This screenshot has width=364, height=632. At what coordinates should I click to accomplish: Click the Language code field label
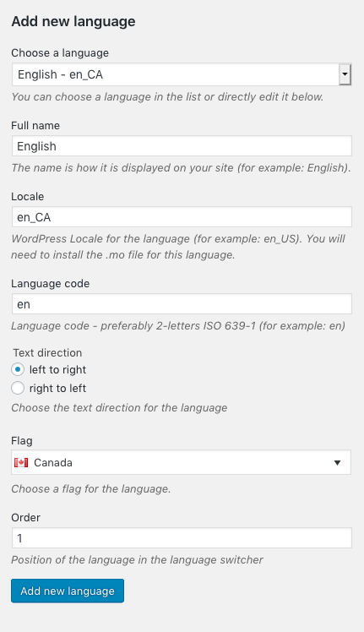[x=51, y=283]
